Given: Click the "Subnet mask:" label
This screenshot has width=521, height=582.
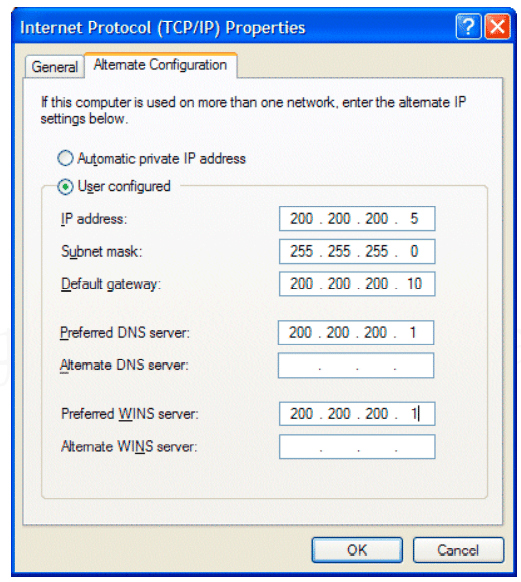Looking at the screenshot, I should coord(101,252).
